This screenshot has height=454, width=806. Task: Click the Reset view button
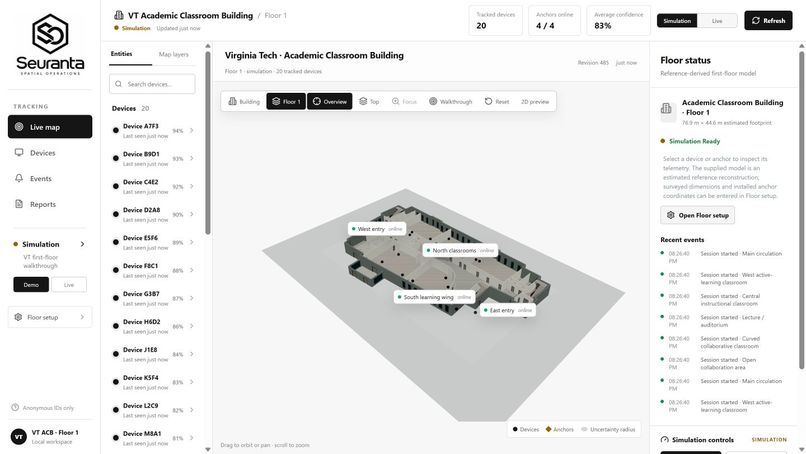[x=497, y=101]
